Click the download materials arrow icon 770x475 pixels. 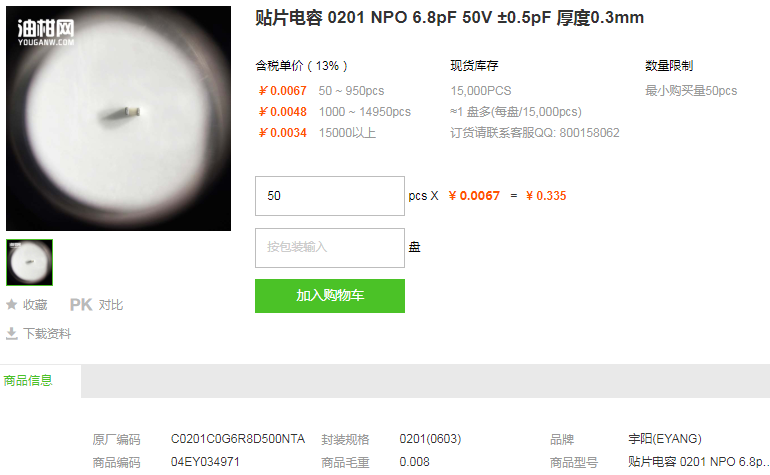pos(12,334)
